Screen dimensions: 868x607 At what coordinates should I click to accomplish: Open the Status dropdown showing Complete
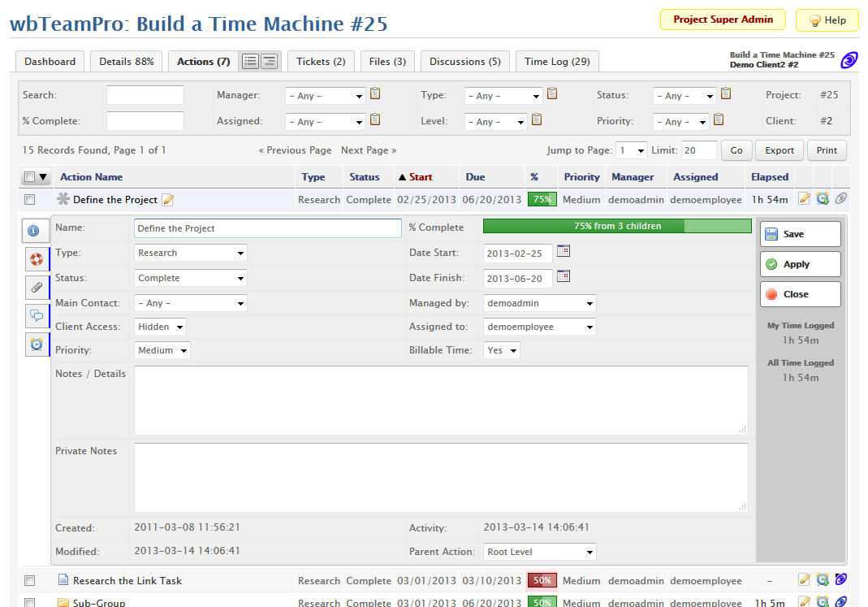tap(191, 278)
